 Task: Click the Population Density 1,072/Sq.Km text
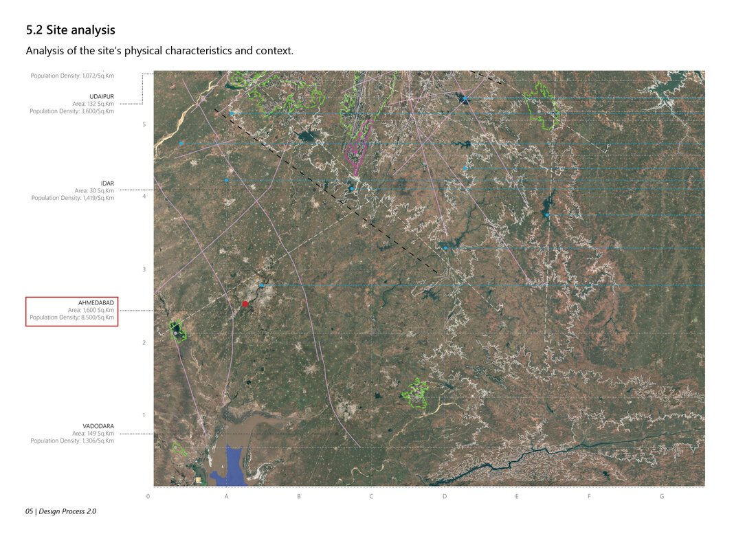tap(72, 76)
